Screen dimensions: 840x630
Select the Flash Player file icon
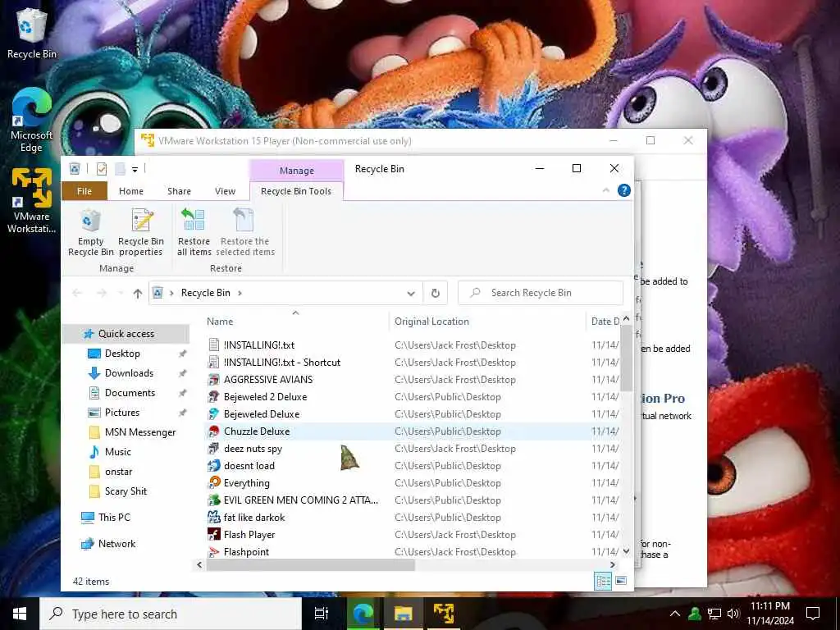pyautogui.click(x=214, y=535)
